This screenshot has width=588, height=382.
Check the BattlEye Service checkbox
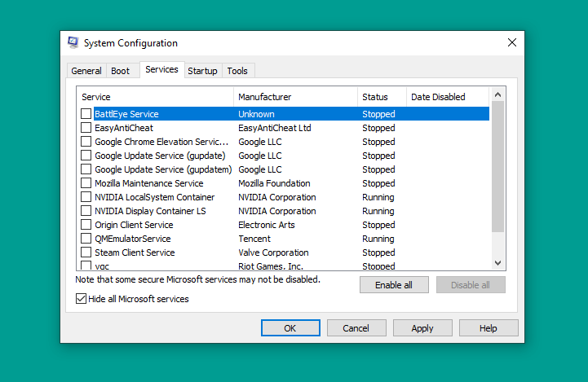point(86,113)
